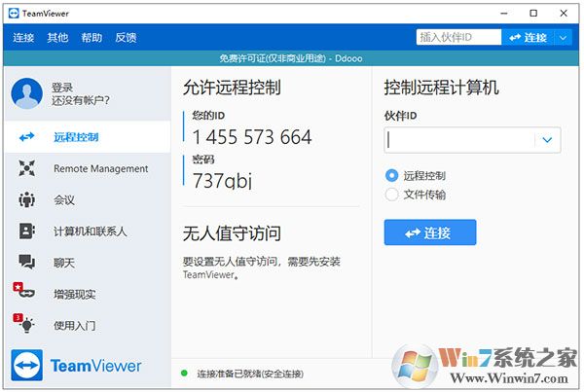The width and height of the screenshot is (584, 392).
Task: Click the Remote Management sidebar icon
Action: click(x=27, y=168)
